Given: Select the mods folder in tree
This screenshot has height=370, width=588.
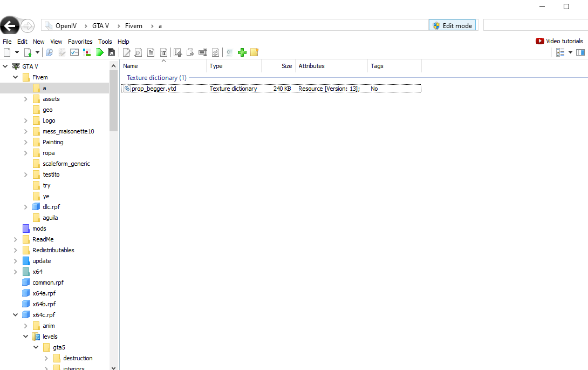Looking at the screenshot, I should (39, 228).
